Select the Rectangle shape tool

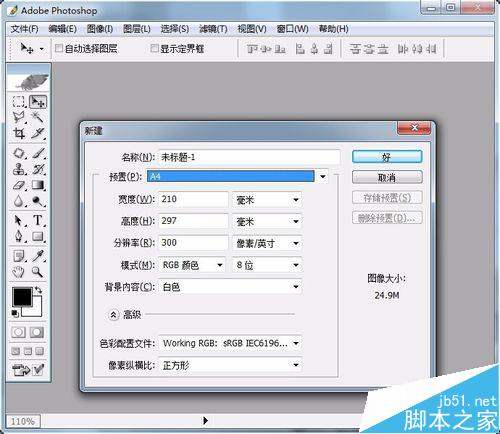point(38,236)
